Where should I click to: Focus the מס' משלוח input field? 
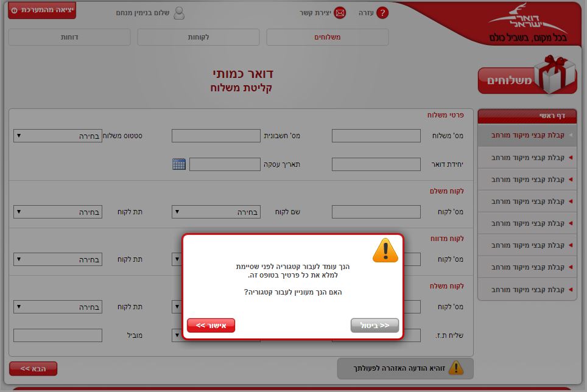click(376, 136)
